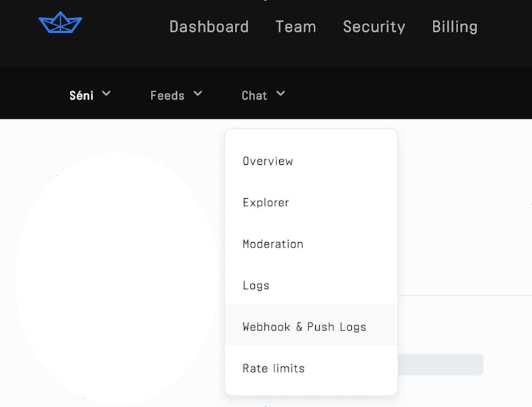Open Explorer in the Chat dropdown
Viewport: 532px width, 407px height.
266,203
